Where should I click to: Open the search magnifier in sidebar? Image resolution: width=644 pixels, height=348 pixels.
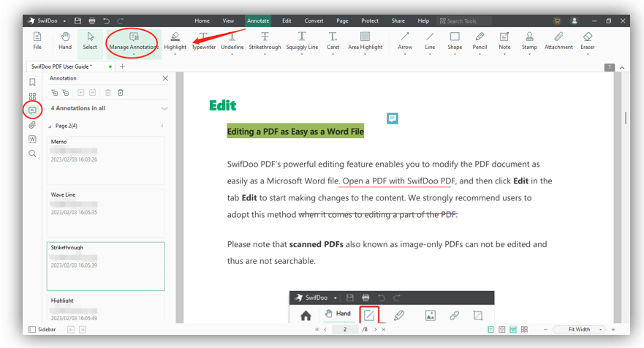32,154
